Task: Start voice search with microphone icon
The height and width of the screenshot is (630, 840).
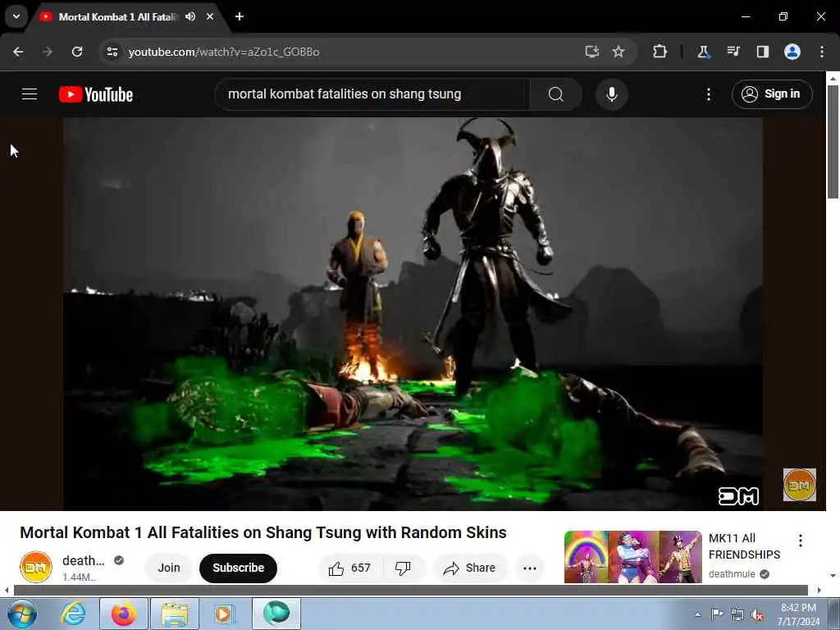Action: click(x=611, y=94)
